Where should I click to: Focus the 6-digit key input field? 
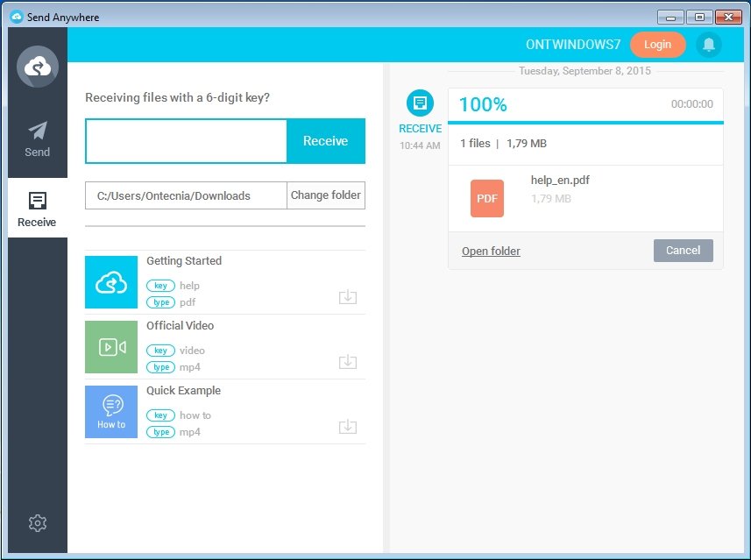click(x=186, y=141)
